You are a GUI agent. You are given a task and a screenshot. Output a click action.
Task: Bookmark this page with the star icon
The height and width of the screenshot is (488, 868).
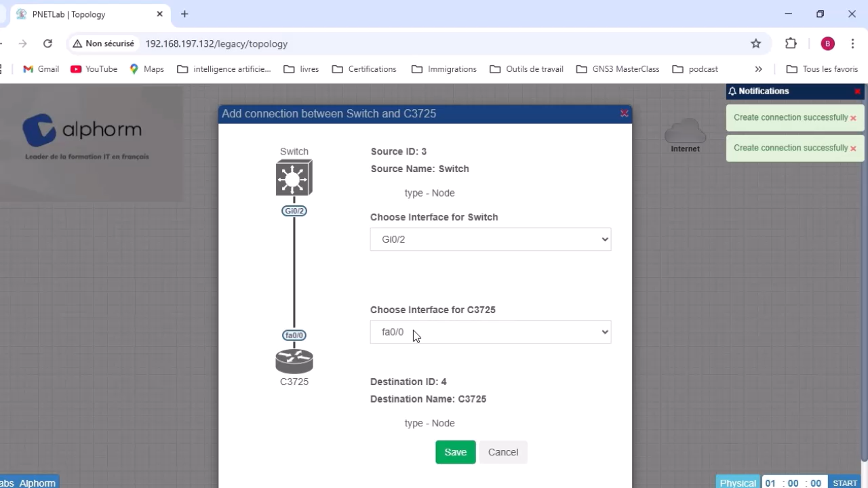coord(755,43)
